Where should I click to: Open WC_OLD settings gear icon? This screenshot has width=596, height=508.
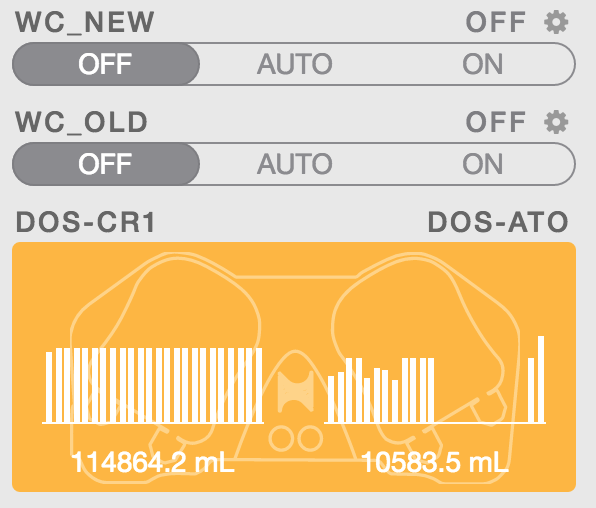click(x=556, y=122)
